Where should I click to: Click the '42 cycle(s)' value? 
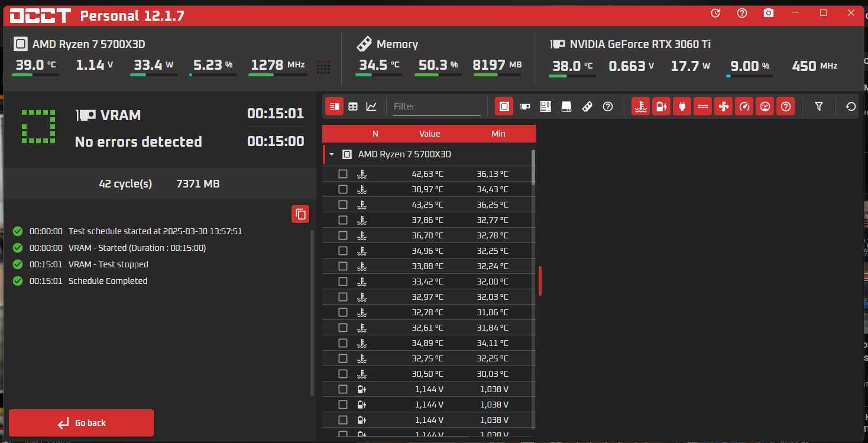[x=125, y=184]
